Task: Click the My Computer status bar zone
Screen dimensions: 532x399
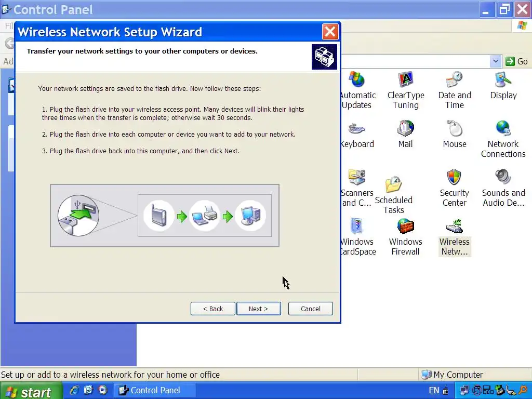Action: 475,375
